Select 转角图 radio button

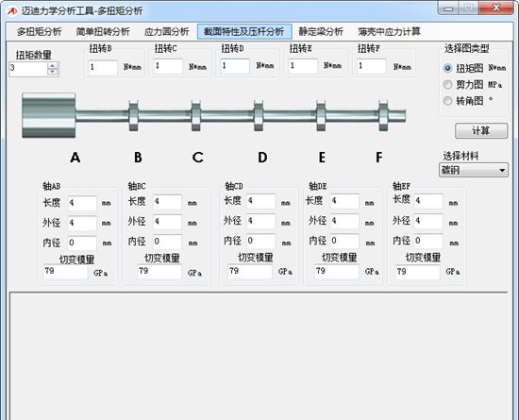[447, 101]
